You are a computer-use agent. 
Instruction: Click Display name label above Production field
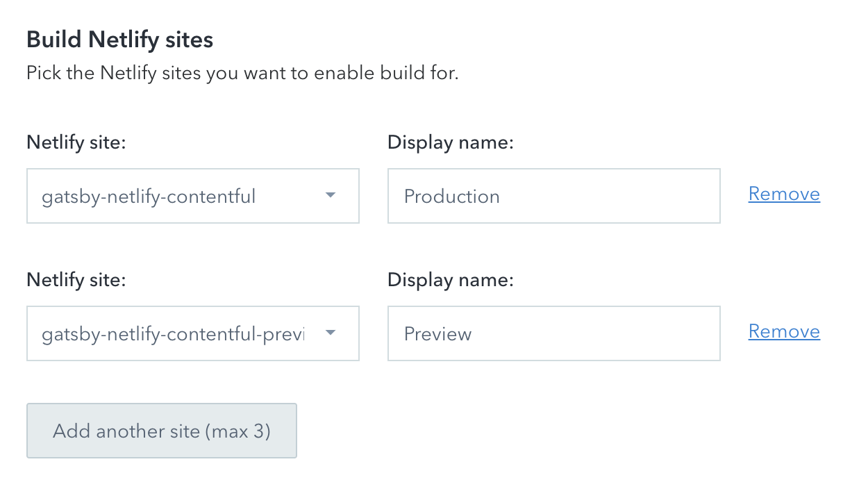point(450,142)
